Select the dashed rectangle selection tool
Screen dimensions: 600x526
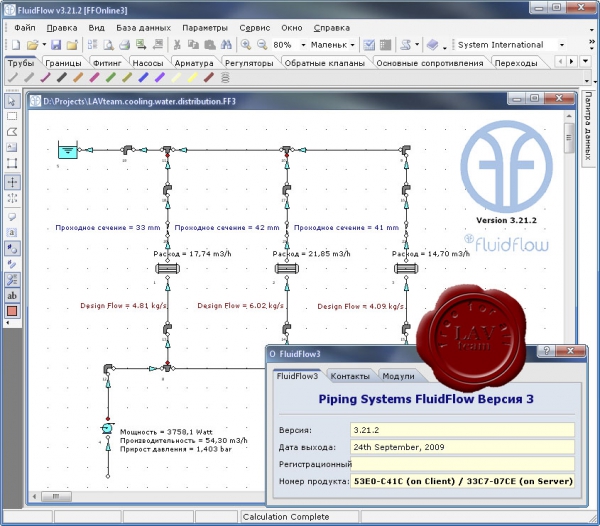[12, 116]
